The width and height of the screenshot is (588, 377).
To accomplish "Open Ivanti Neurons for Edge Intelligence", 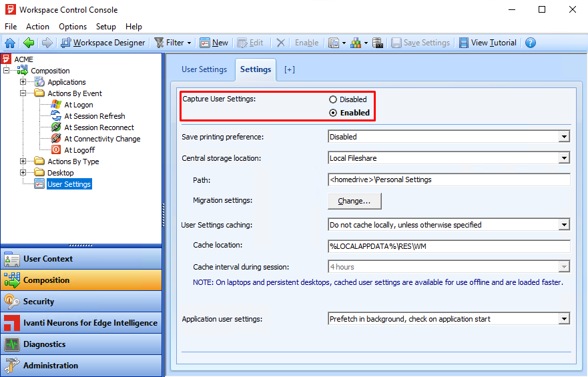I will tap(81, 323).
